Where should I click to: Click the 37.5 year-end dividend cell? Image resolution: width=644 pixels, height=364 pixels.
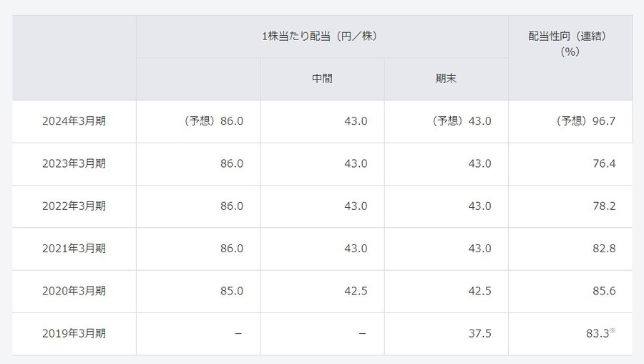tap(479, 333)
